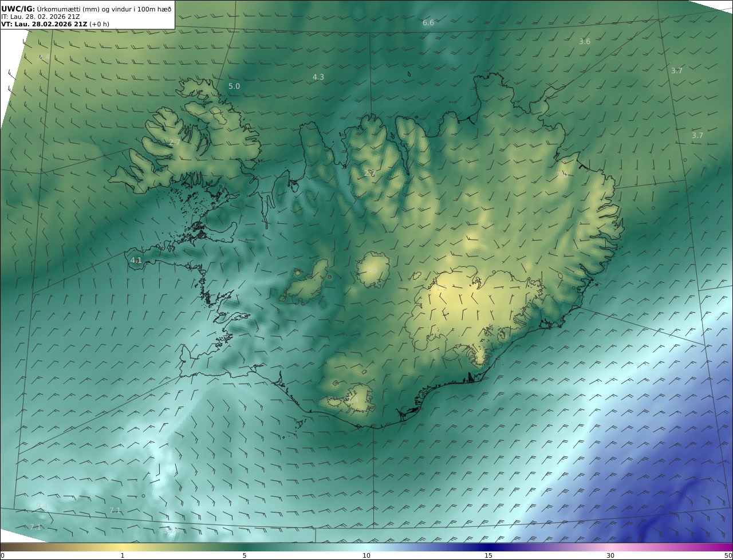
Task: Click the dark blue segment of the colorbar above 15
Action: [x=488, y=547]
